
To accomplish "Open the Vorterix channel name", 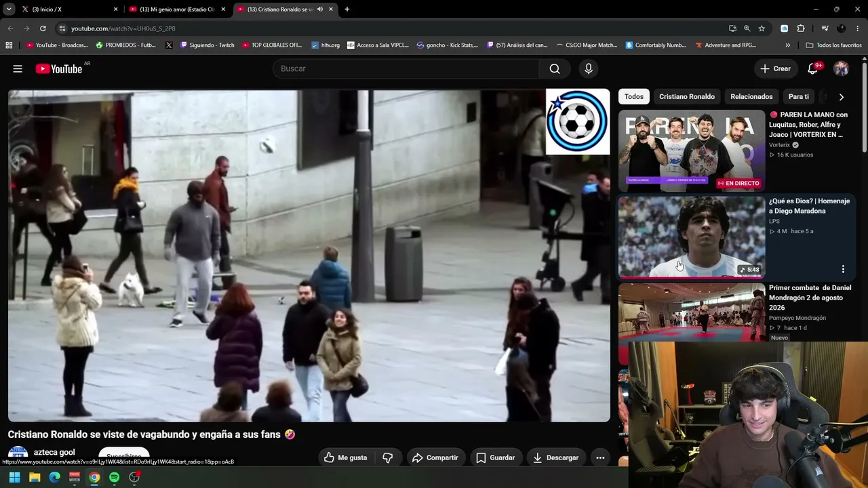I will click(x=780, y=145).
